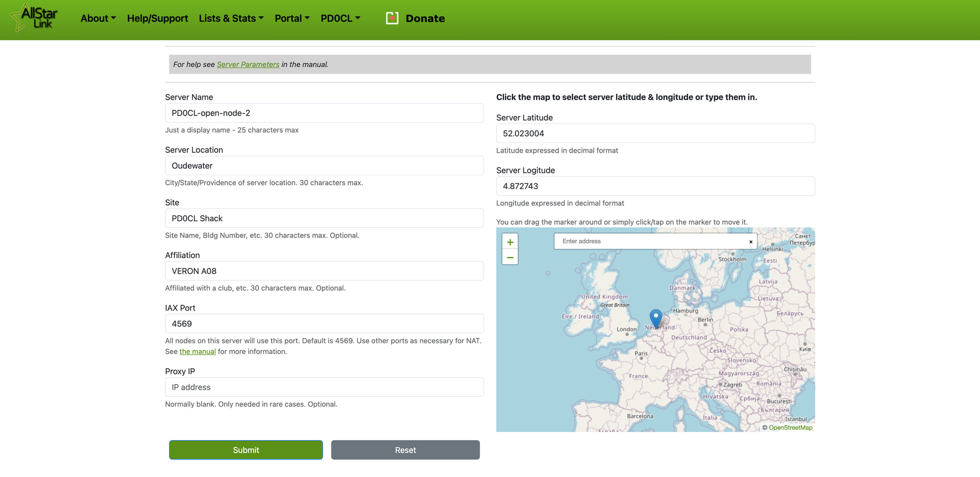Screen dimensions: 980x477
Task: Click the Donate heart icon
Action: coord(392,18)
